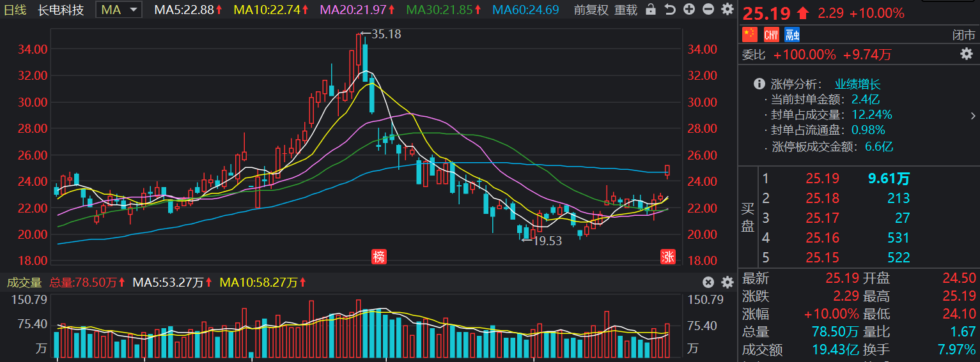The width and height of the screenshot is (980, 362).
Task: Open the 前复权 price adjustment selector
Action: tap(591, 10)
